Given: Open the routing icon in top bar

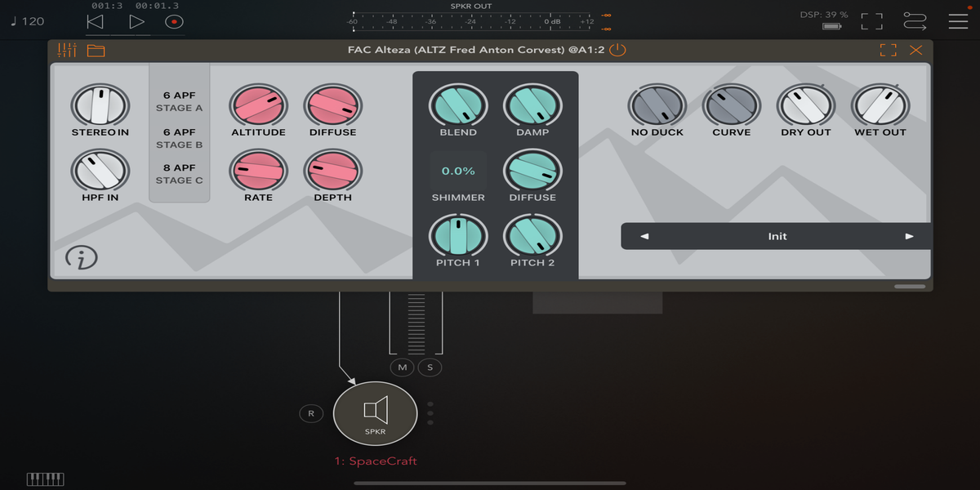Looking at the screenshot, I should click(915, 20).
